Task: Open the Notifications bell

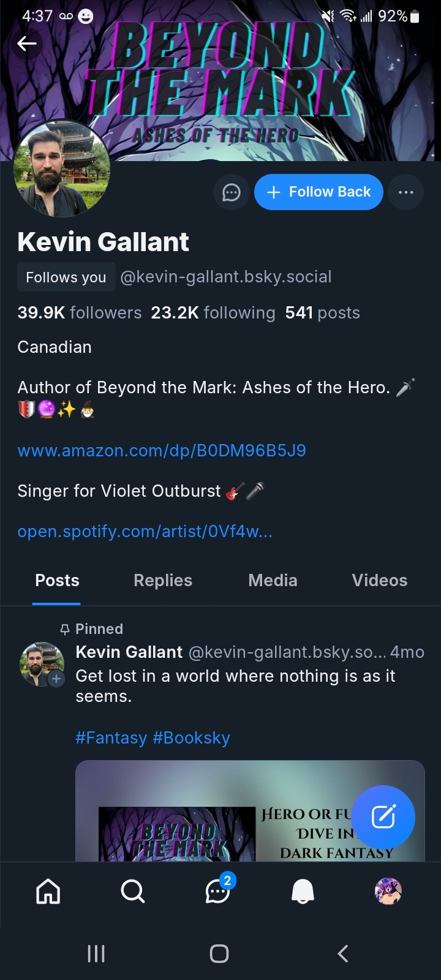Action: click(303, 891)
